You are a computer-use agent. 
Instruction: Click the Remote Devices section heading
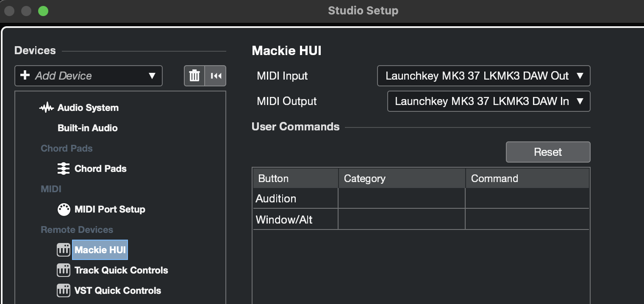77,229
